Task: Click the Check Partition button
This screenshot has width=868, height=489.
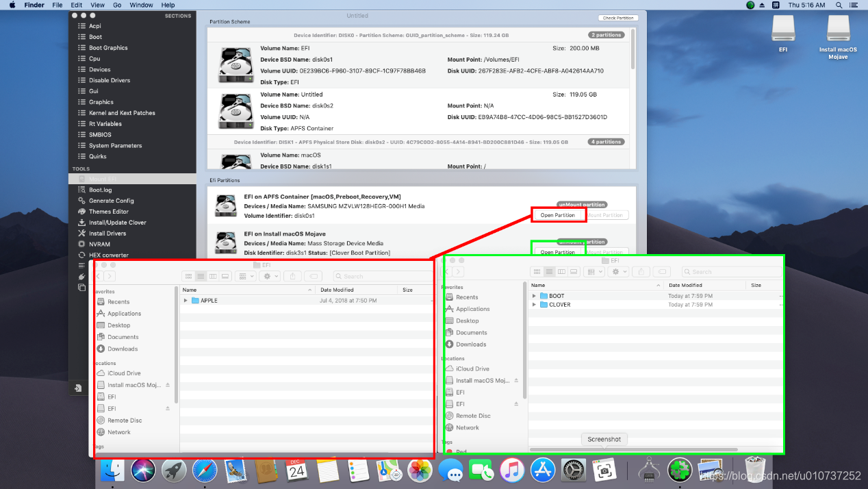Action: click(618, 18)
